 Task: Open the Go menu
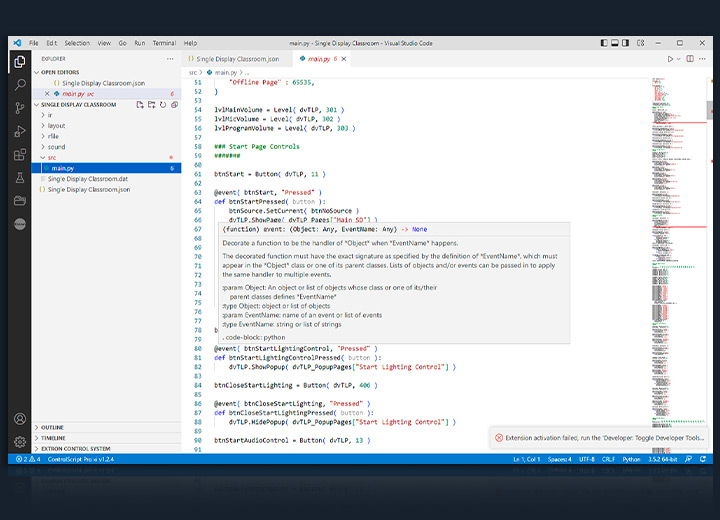pyautogui.click(x=123, y=43)
